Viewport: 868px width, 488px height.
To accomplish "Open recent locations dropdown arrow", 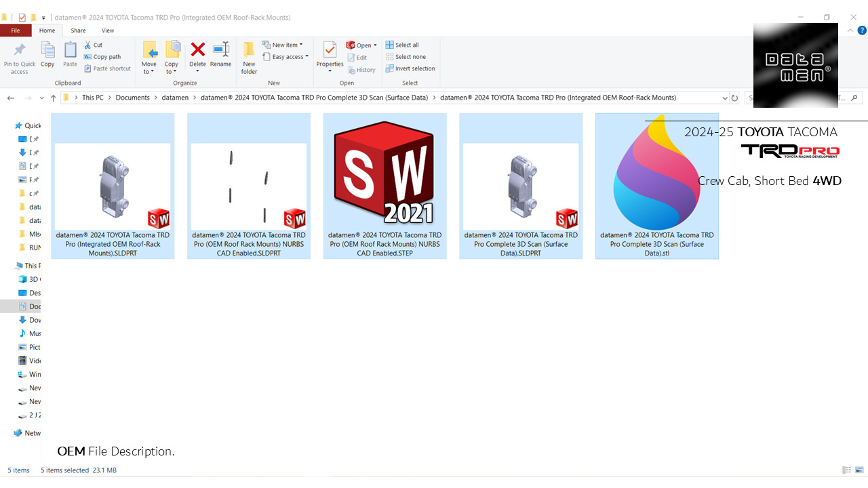I will (x=42, y=98).
